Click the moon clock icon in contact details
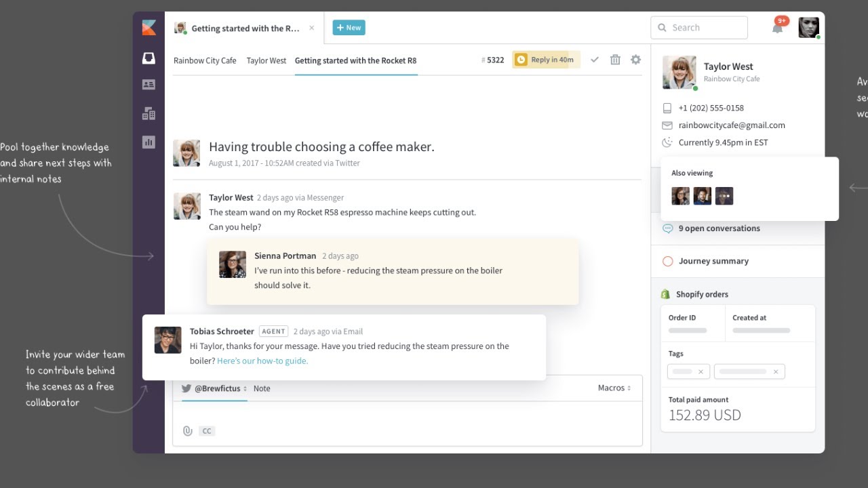This screenshot has height=488, width=868. click(667, 142)
